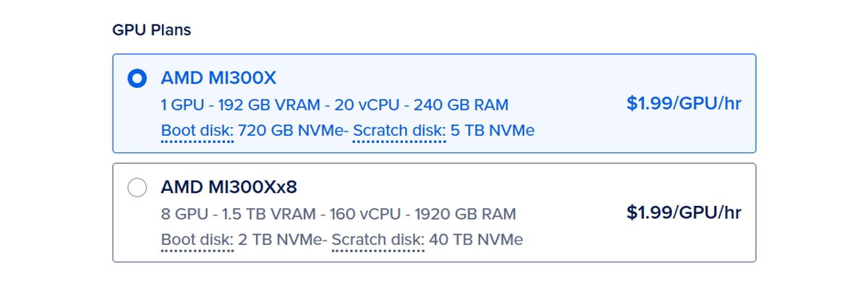868x289 pixels.
Task: Click the $1.99/GPU/hr price on MI300X plan
Action: pyautogui.click(x=684, y=103)
